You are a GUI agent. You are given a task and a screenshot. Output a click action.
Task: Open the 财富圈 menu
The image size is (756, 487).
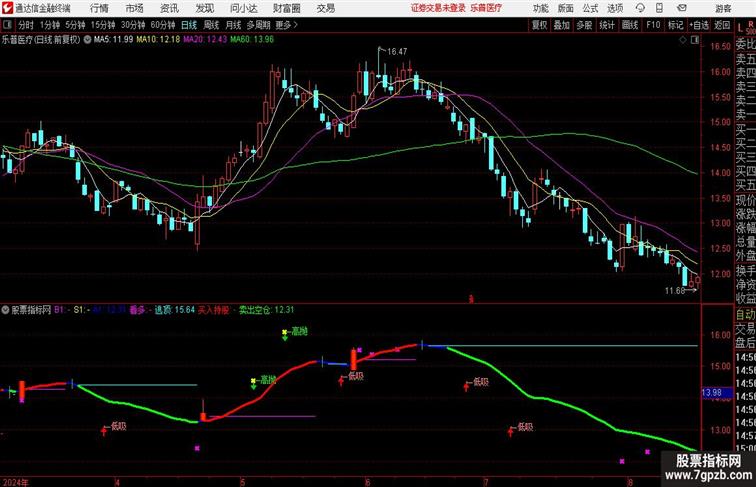point(286,8)
